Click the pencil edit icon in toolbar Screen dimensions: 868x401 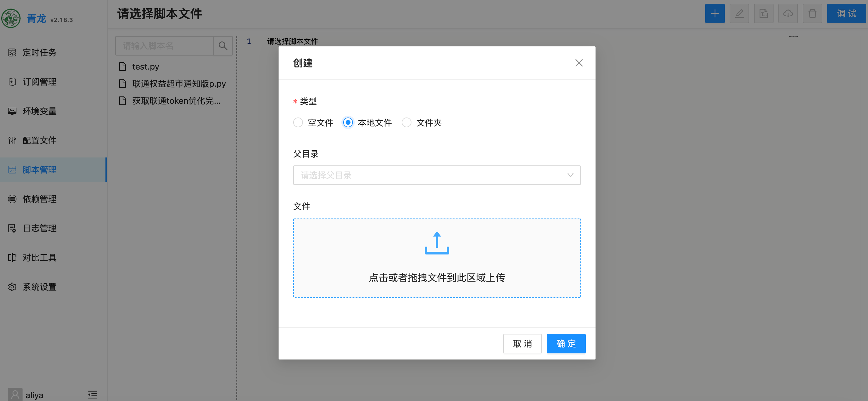739,13
